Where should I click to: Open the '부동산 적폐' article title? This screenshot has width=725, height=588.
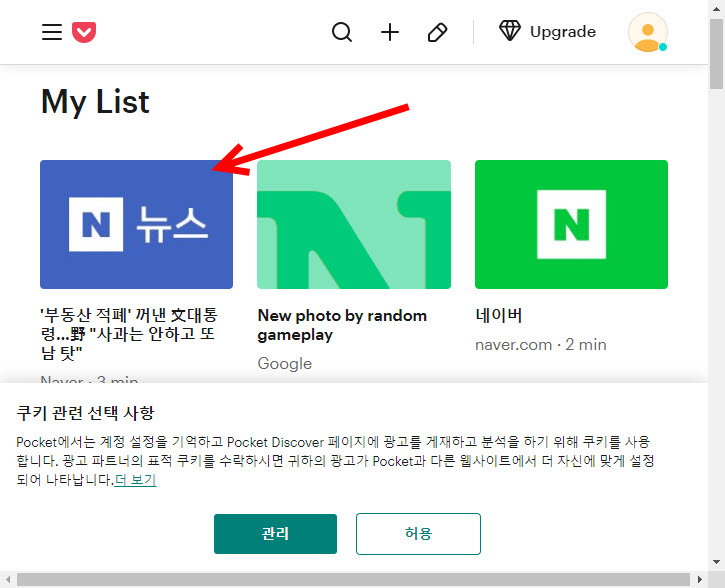129,334
